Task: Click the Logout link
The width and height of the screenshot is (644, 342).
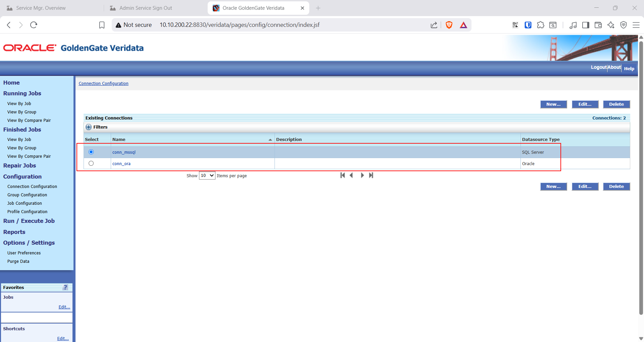Action: pos(599,67)
